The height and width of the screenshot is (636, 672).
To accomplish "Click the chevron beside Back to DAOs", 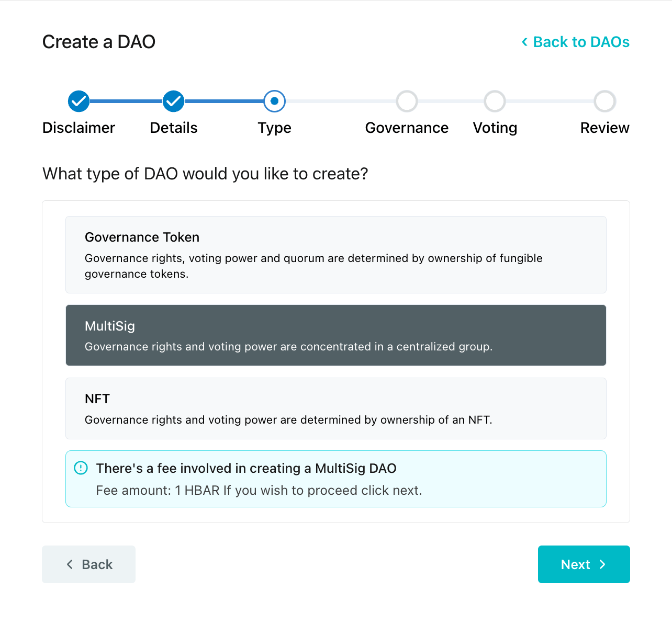I will tap(524, 42).
